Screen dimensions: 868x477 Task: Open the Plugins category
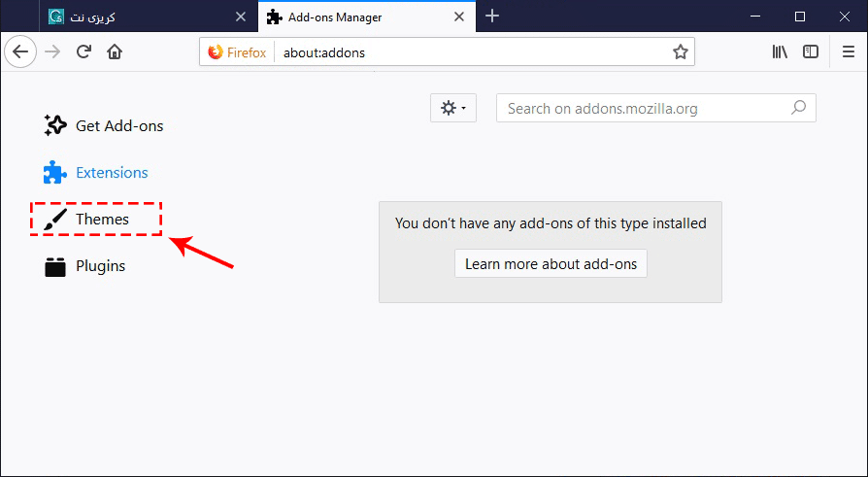(x=84, y=266)
